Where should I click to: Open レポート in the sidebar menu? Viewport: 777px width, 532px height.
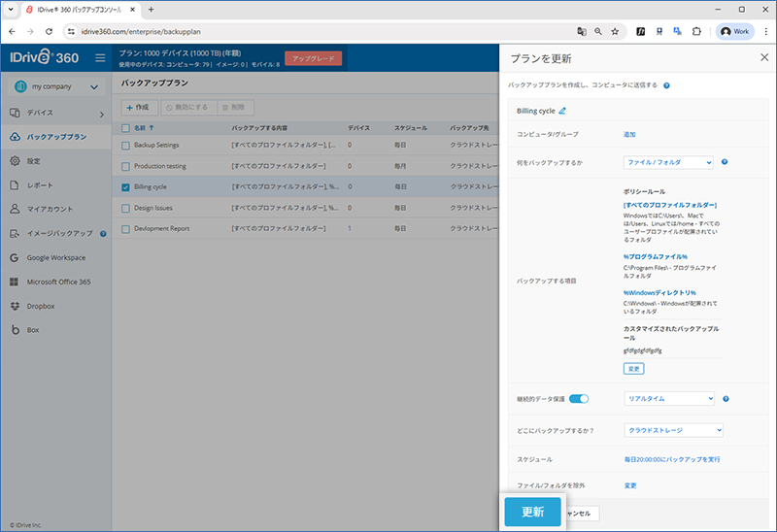40,184
